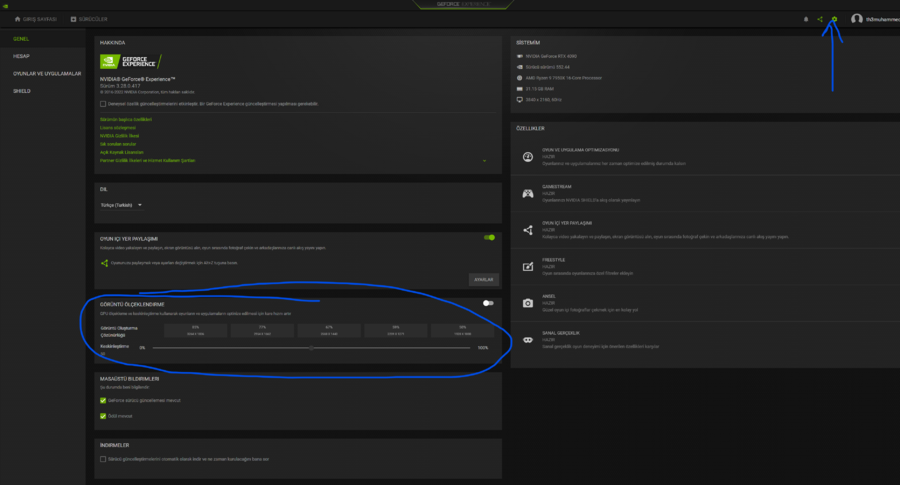This screenshot has height=485, width=900.
Task: Click the green share icon under Oyun İçi Yer Paylaşımı
Action: pos(104,263)
